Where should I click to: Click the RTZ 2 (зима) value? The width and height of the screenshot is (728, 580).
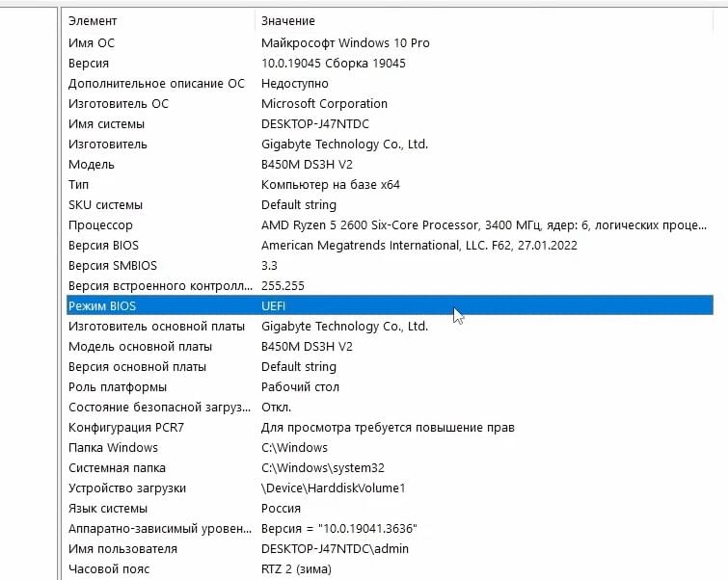297,569
